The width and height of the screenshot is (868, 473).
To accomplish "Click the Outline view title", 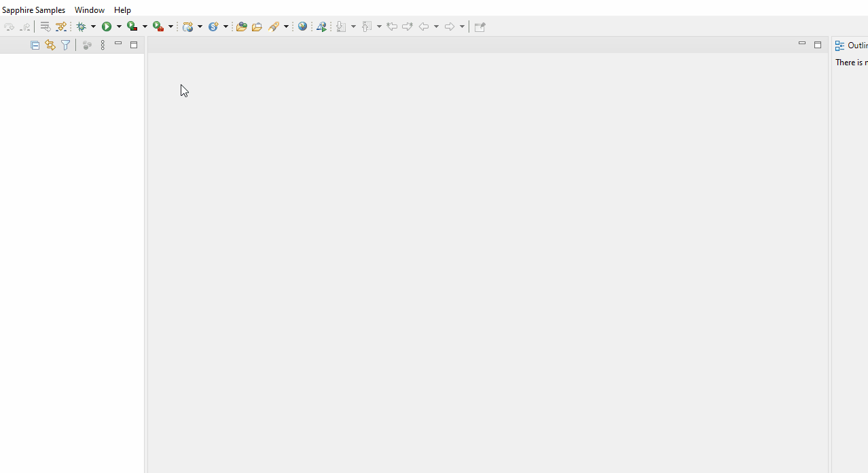I will tap(854, 45).
